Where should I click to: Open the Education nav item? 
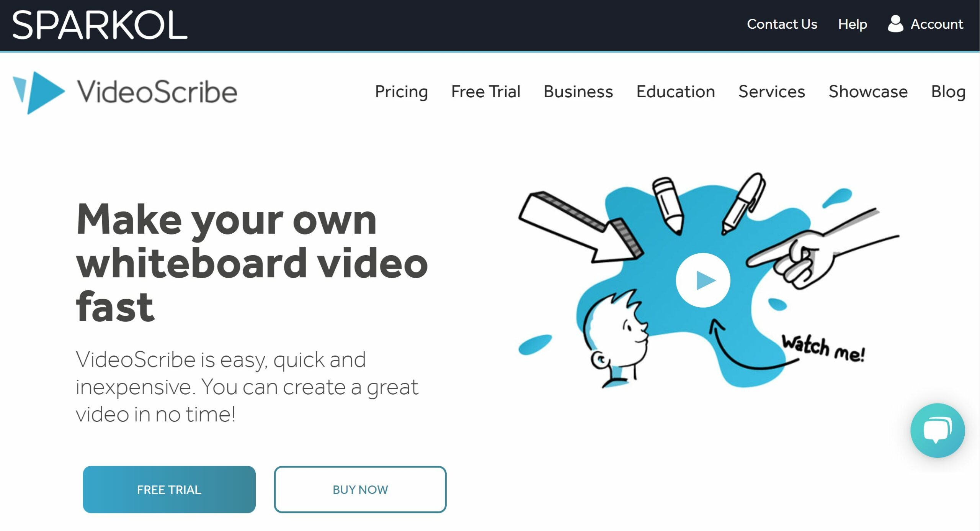pyautogui.click(x=676, y=92)
